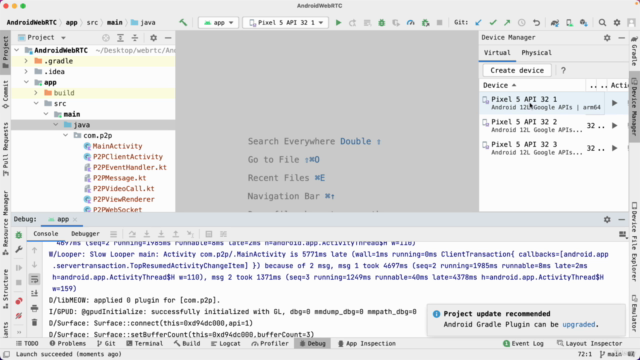The width and height of the screenshot is (640, 360).
Task: Switch to the Physical devices tab
Action: click(536, 53)
